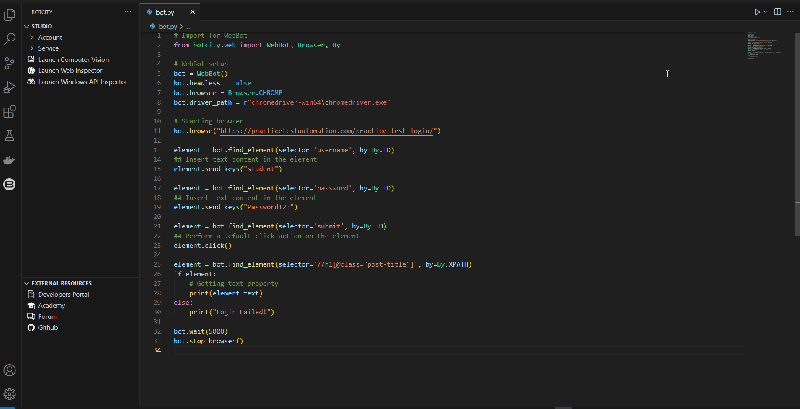Expand the Account tree item

(x=49, y=37)
